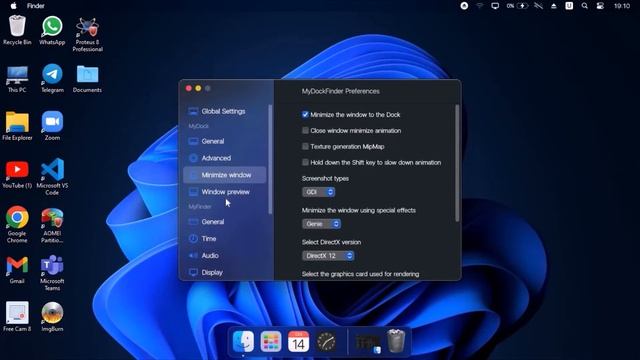Open Global Settings in the preferences sidebar
640x360 pixels.
pos(224,111)
